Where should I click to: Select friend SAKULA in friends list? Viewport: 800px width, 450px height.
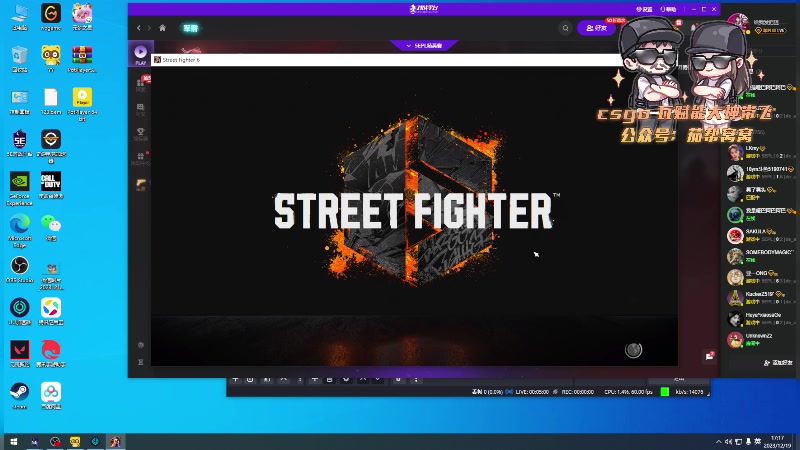click(x=761, y=235)
